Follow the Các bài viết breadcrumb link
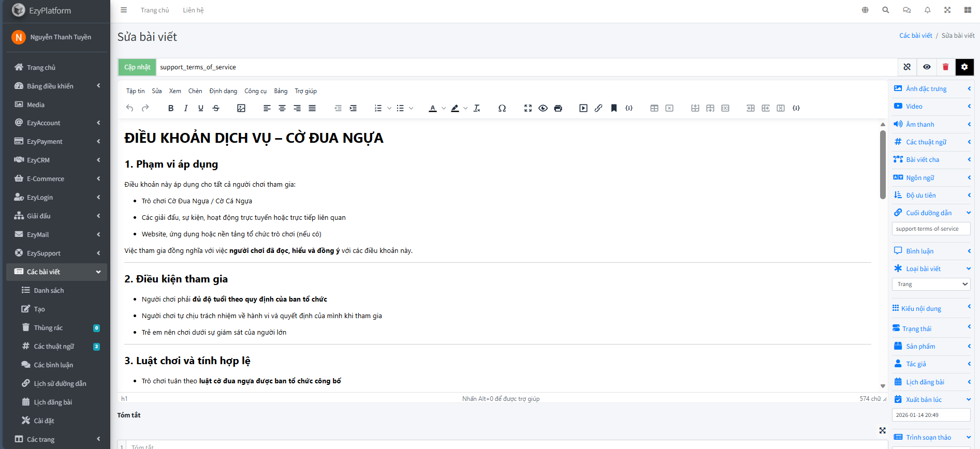 coord(915,36)
